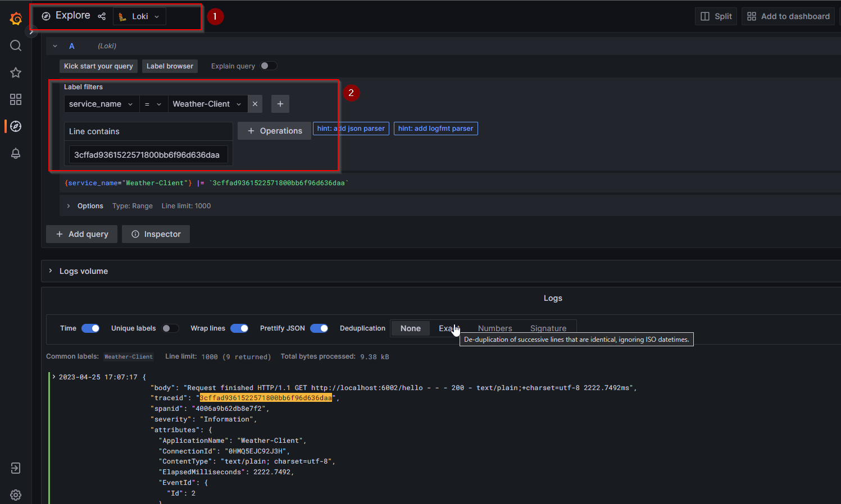The height and width of the screenshot is (504, 841).
Task: Click the highlighted traceid value in log
Action: (x=266, y=398)
